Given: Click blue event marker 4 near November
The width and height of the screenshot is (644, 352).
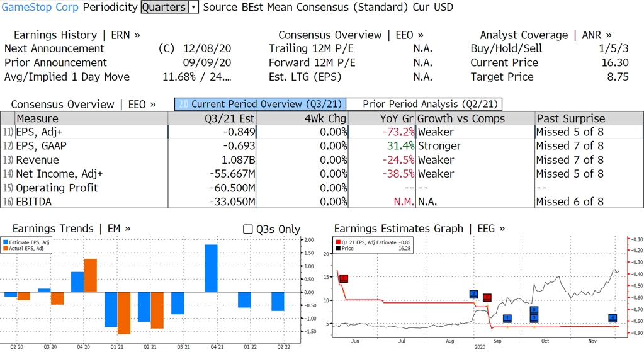Looking at the screenshot, I should (x=613, y=318).
